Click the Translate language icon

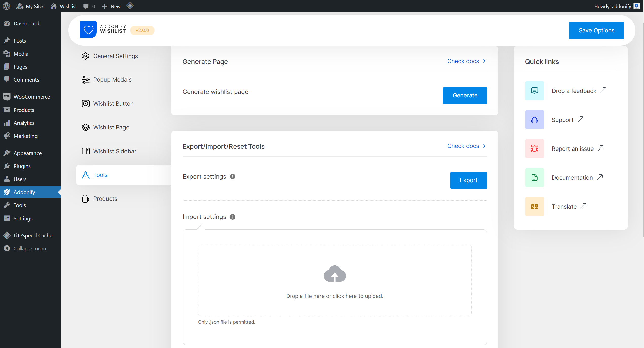coord(534,206)
